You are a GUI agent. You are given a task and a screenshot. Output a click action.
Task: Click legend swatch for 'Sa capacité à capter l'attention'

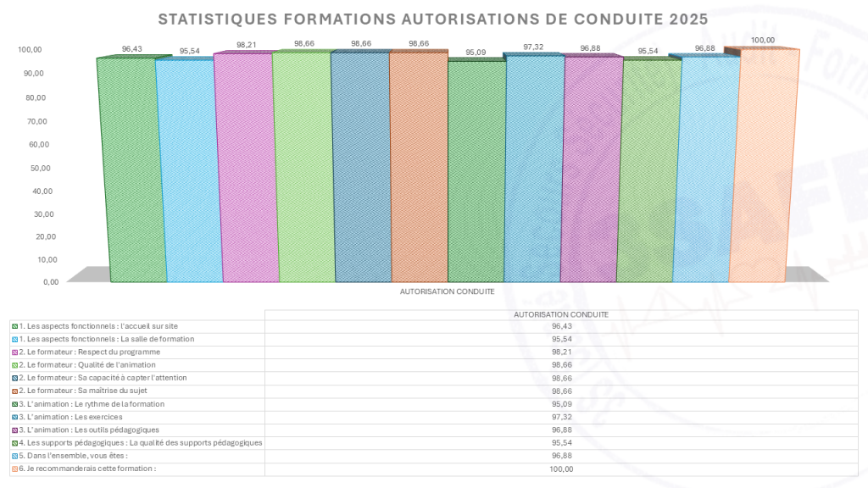[x=15, y=378]
